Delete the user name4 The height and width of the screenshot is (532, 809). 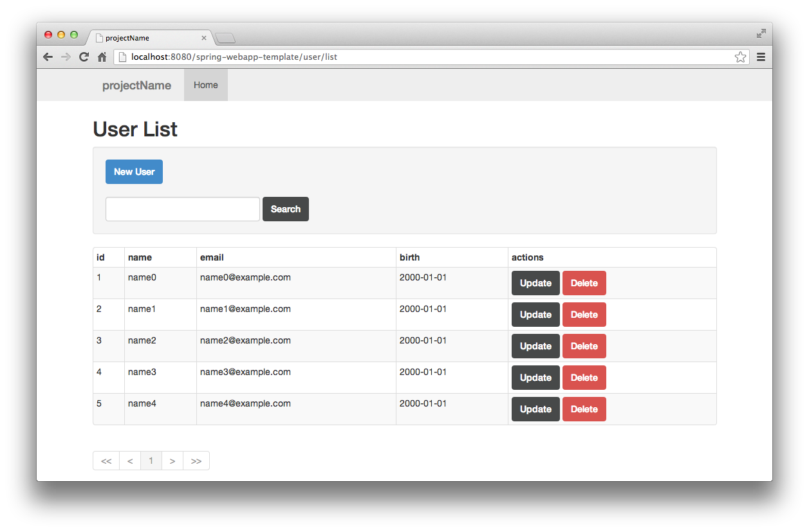click(584, 409)
